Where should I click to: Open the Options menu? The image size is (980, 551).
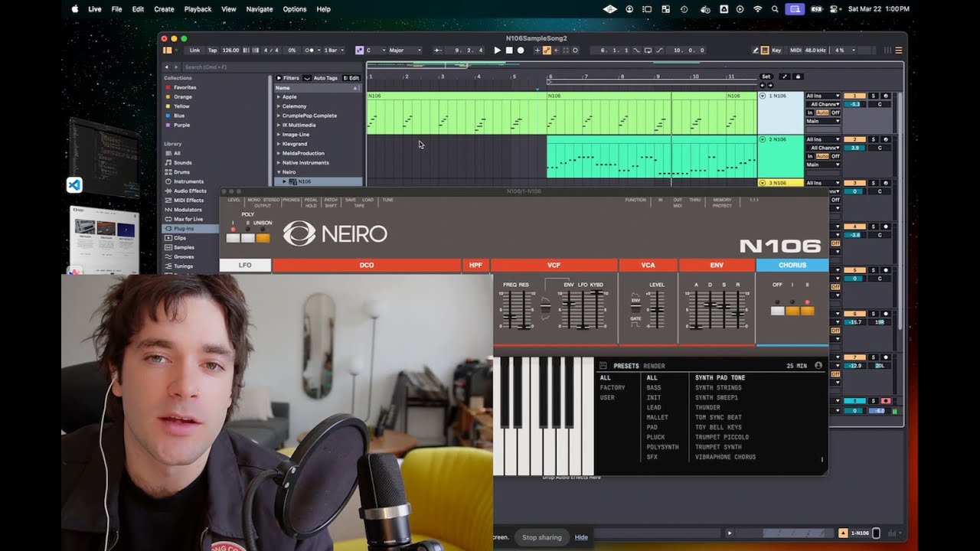[x=295, y=9]
